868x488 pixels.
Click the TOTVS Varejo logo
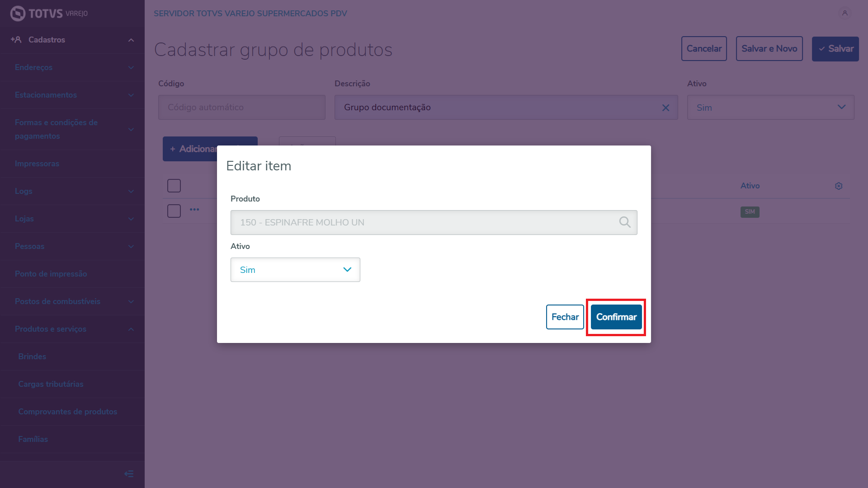49,14
